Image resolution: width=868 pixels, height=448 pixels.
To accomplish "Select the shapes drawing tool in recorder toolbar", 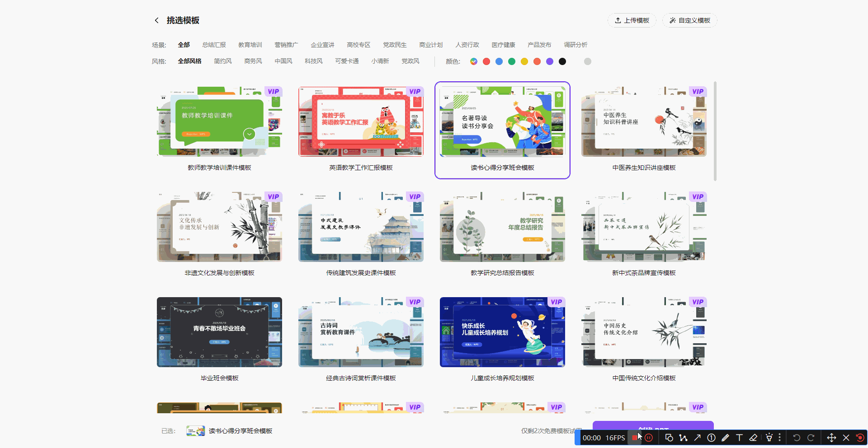I will (669, 438).
